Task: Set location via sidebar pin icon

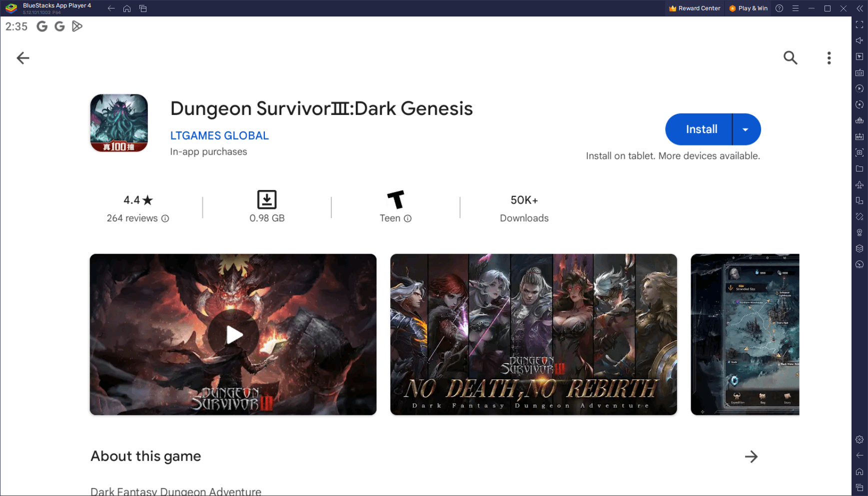Action: click(x=860, y=232)
